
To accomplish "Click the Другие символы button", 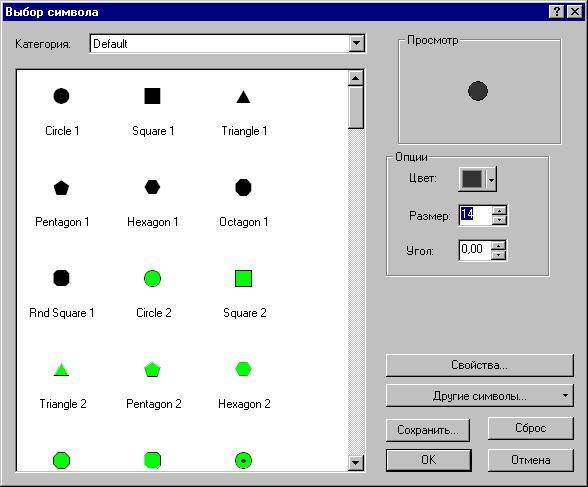I will coord(480,396).
